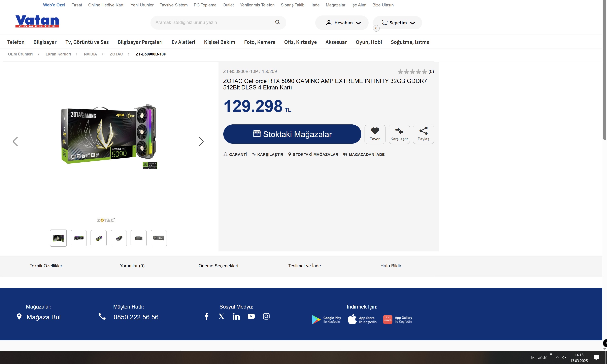Open the Teslimat ve İade tab

click(304, 266)
